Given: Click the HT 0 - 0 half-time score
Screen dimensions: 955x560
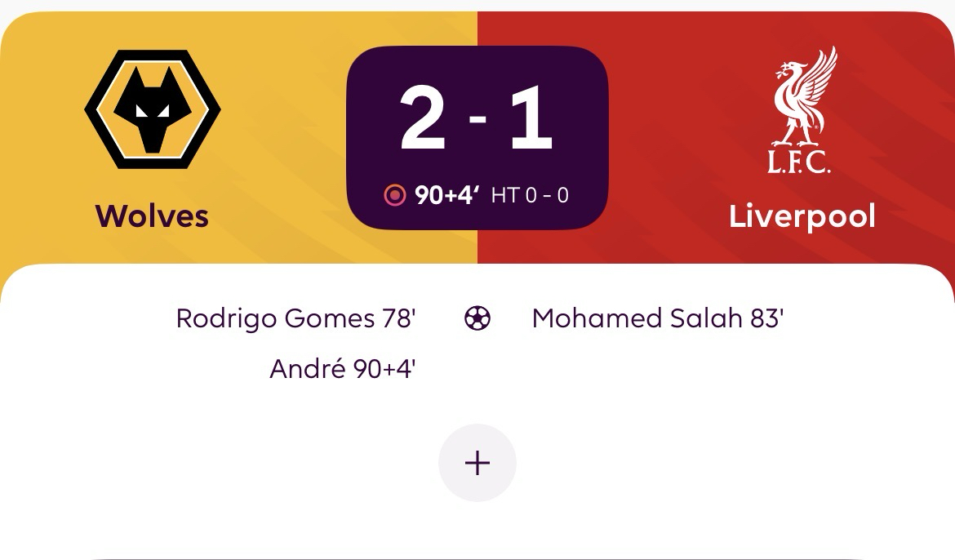Looking at the screenshot, I should tap(530, 196).
